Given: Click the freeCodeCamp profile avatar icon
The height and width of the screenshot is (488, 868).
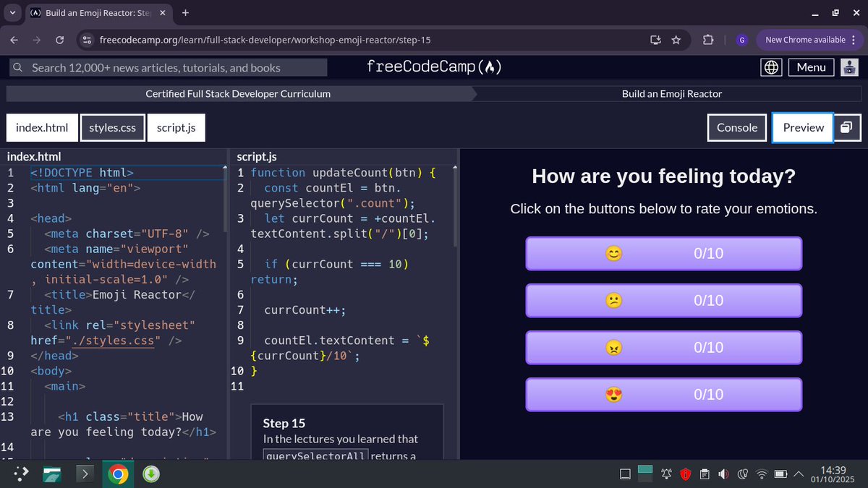Looking at the screenshot, I should click(x=849, y=67).
